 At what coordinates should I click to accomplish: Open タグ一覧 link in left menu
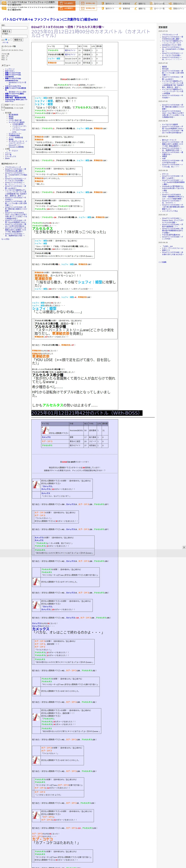click(x=8, y=154)
